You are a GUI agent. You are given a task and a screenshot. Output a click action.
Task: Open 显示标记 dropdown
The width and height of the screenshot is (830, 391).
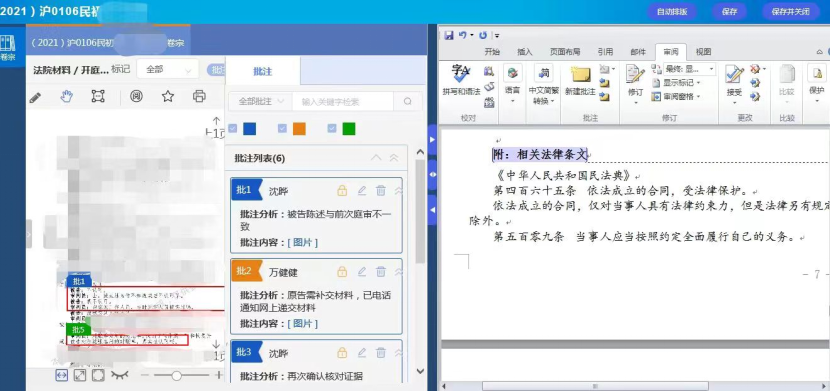(676, 83)
